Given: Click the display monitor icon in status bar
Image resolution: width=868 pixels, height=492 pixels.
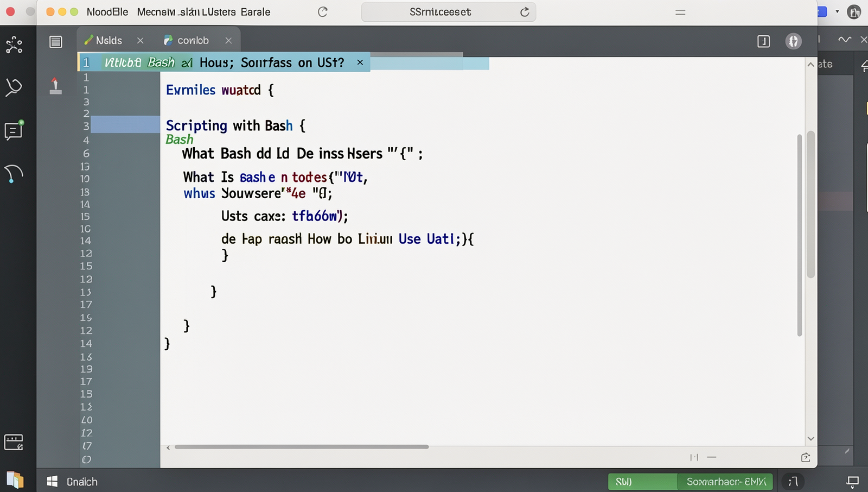Looking at the screenshot, I should click(x=853, y=482).
